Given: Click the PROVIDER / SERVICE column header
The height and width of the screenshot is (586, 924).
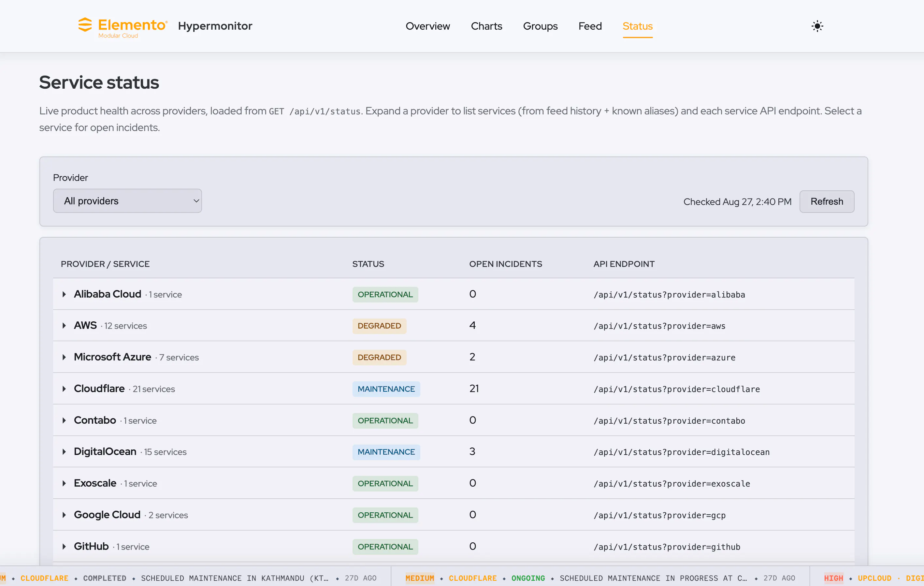Looking at the screenshot, I should click(x=105, y=264).
